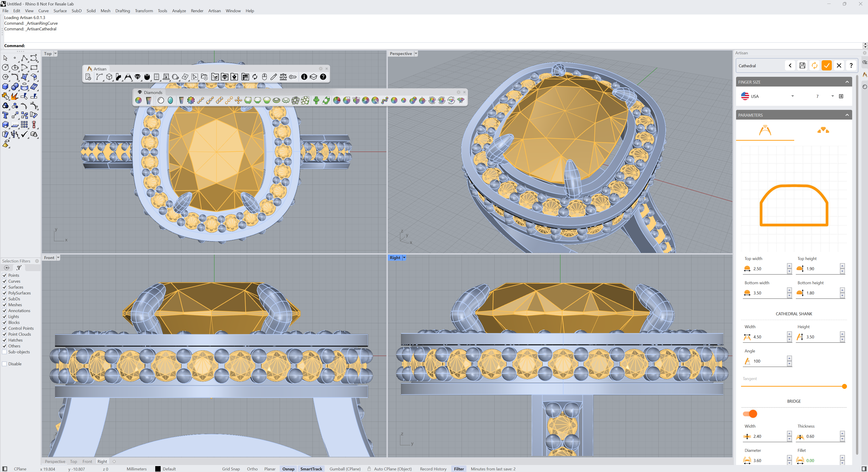Screen dimensions: 868x472
Task: Click the key license icon in Artisan toolbar
Action: coord(293,77)
